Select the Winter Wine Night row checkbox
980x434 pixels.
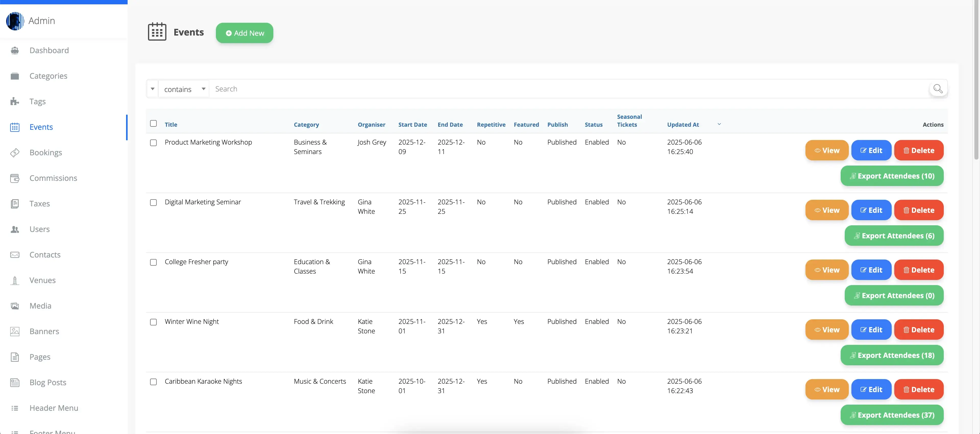pos(153,322)
